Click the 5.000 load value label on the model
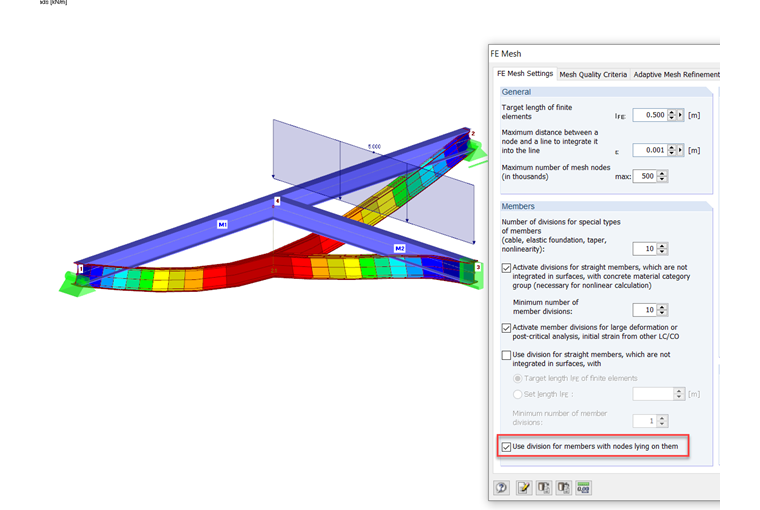 374,146
